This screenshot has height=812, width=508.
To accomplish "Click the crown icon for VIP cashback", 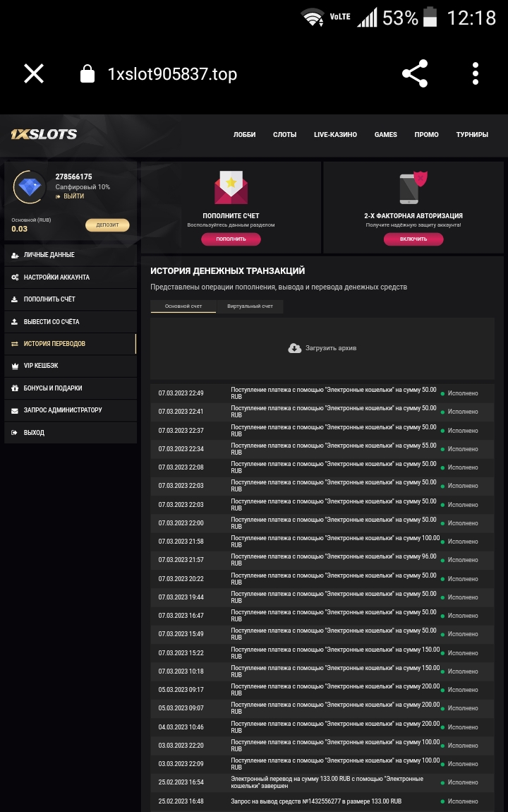I will point(15,366).
